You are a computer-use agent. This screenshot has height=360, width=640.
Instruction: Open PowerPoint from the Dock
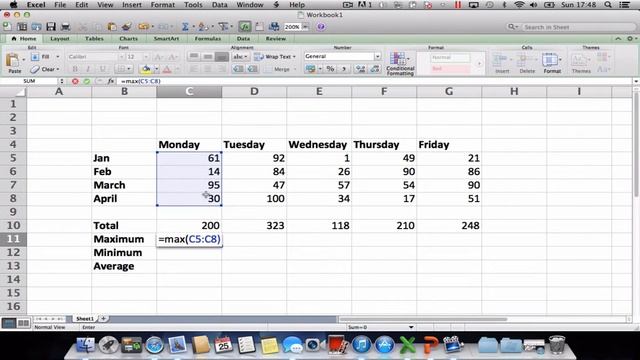(x=430, y=345)
